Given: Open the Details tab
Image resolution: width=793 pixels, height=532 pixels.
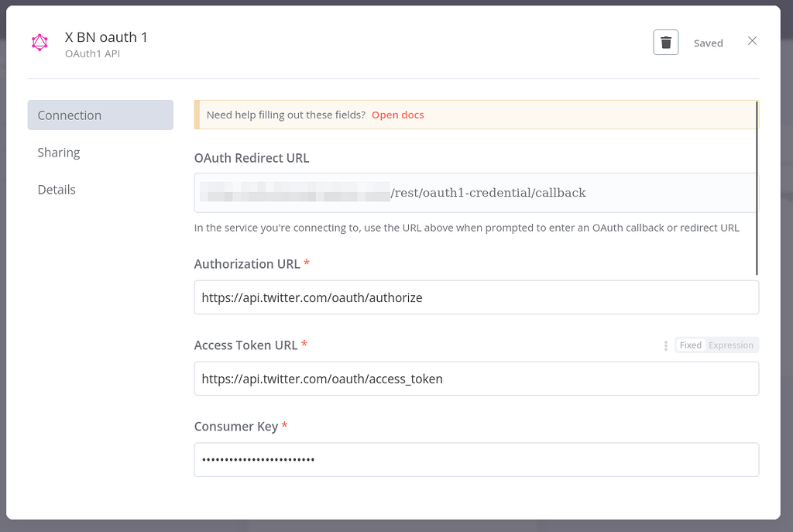Looking at the screenshot, I should [57, 189].
